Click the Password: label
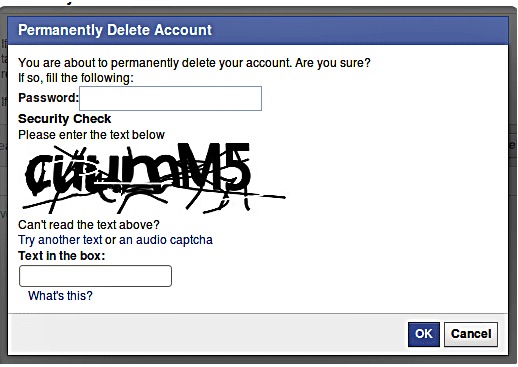Screen dimensions: 518x367 click(x=48, y=98)
